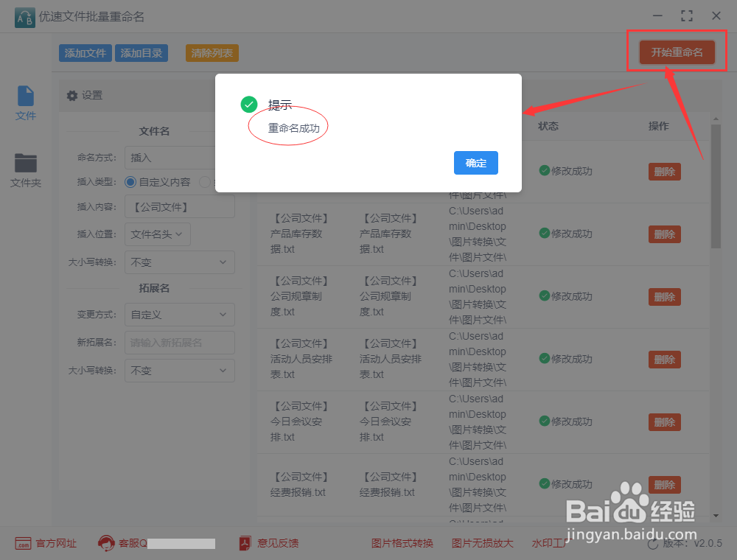Click original name 【公司文件】经费报销.txt in first name column
Screen dimensions: 737x560
pos(301,485)
